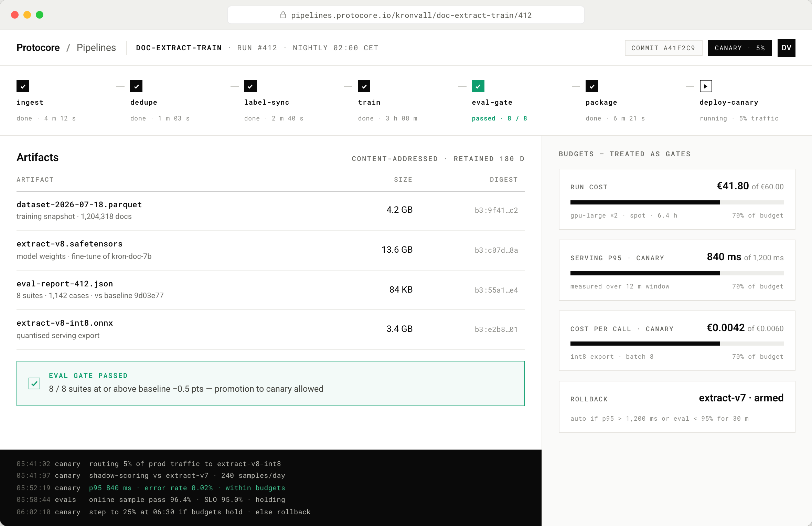The width and height of the screenshot is (812, 526).
Task: Open eval-report-412.json artifact
Action: [x=65, y=284]
